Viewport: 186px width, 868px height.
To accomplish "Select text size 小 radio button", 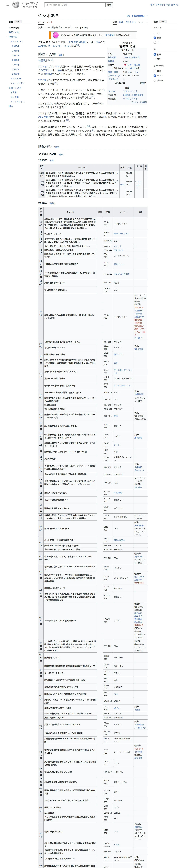I will coord(155,33).
